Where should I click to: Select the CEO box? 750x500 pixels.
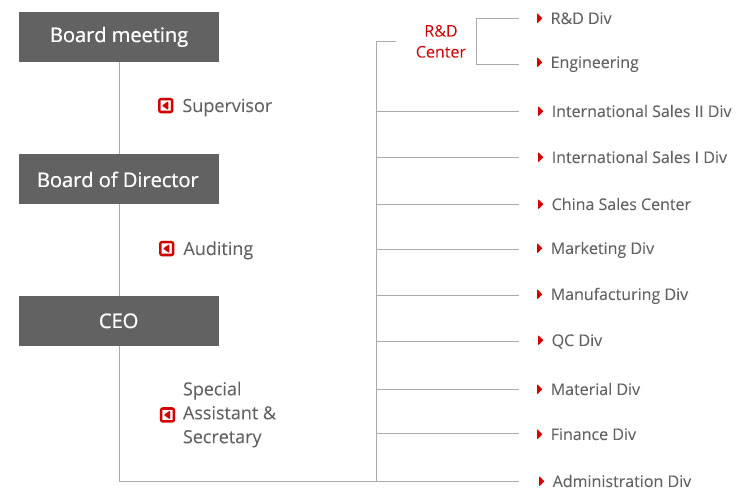coord(119,322)
